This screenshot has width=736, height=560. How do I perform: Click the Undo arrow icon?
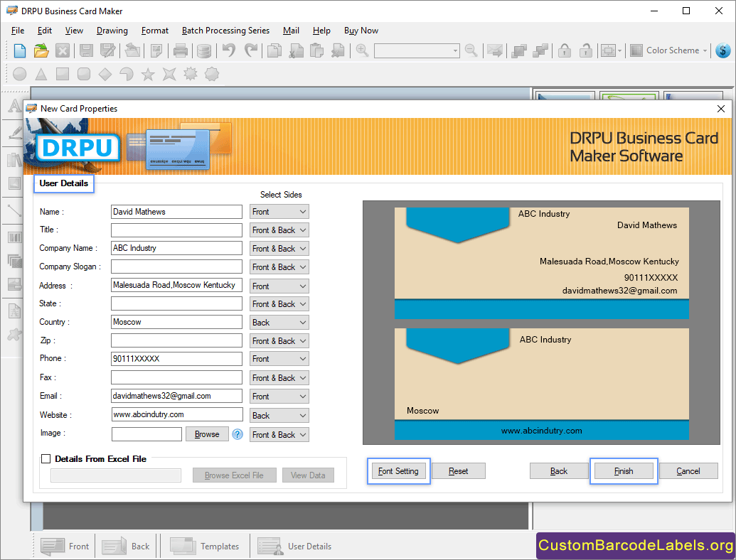[229, 50]
